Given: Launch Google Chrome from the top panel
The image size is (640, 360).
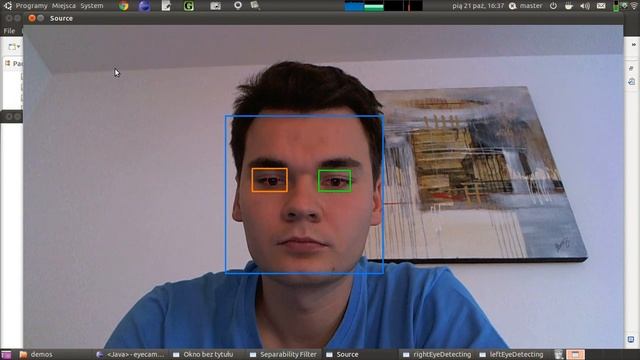Looking at the screenshot, I should pyautogui.click(x=124, y=6).
